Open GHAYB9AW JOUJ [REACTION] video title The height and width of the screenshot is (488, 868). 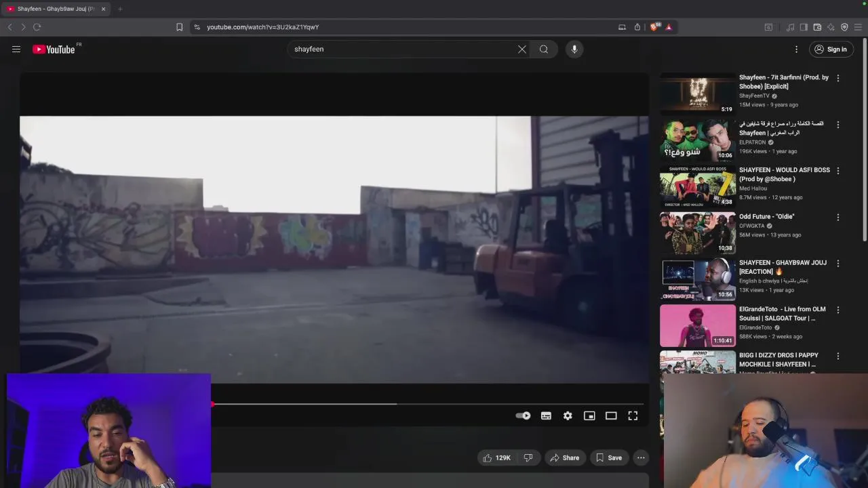[x=783, y=267]
